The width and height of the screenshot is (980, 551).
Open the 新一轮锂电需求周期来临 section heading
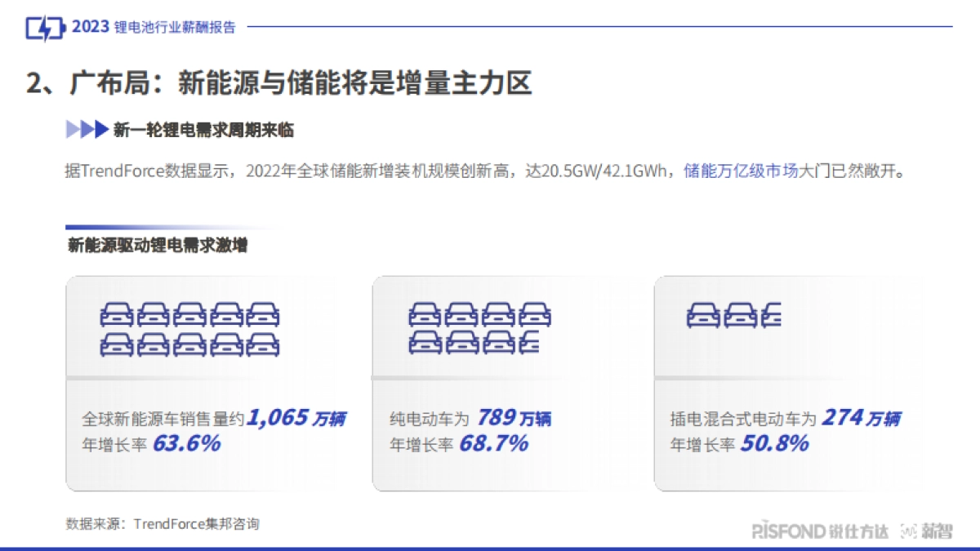tap(203, 129)
